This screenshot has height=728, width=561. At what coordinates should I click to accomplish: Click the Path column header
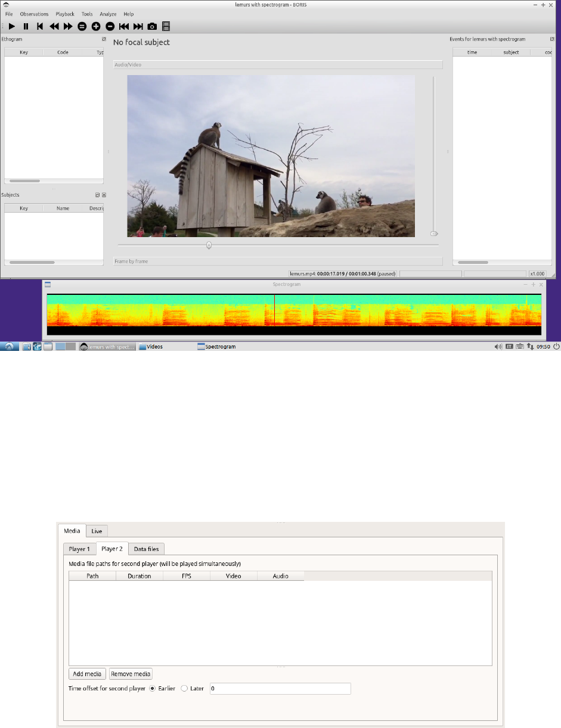click(92, 576)
